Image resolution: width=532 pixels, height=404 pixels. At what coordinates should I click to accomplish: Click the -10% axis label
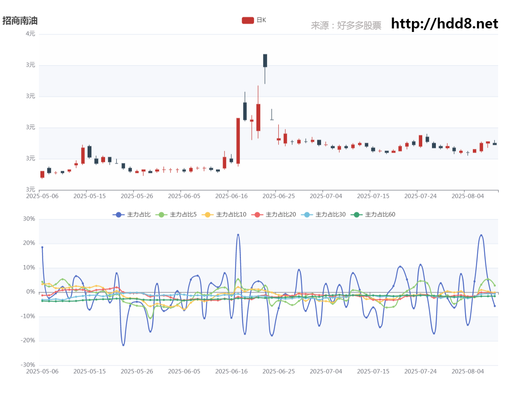[x=28, y=316]
